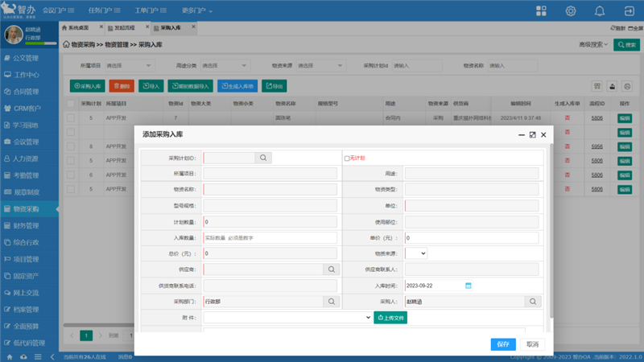
Task: Check the 无计划 checkbox
Action: (347, 158)
